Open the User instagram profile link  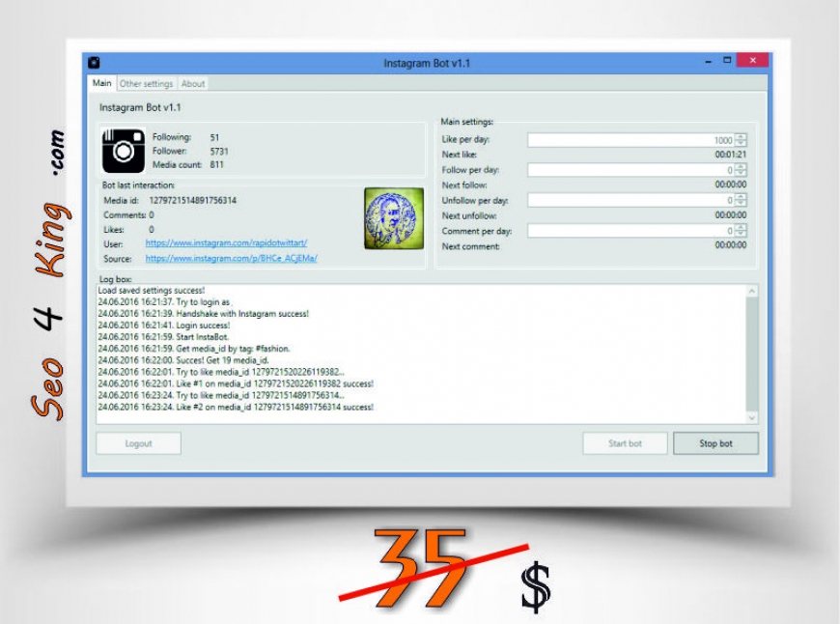pos(226,242)
